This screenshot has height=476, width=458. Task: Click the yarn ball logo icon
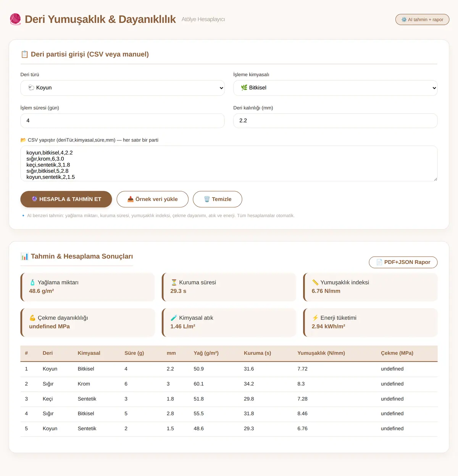pos(15,19)
